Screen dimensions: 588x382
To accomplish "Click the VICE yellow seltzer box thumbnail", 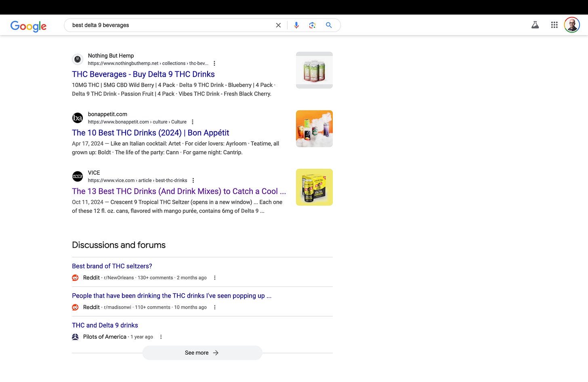I will tap(314, 187).
